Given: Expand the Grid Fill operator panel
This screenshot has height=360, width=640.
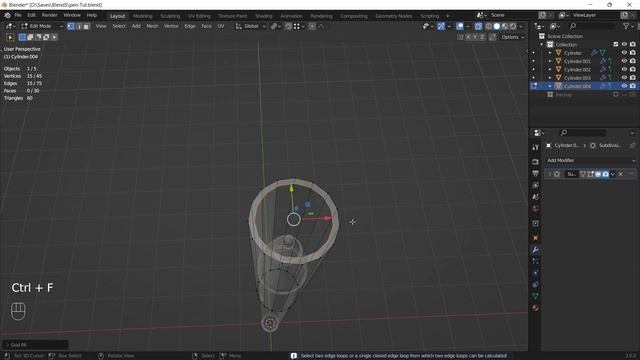Looking at the screenshot, I should click(35, 345).
